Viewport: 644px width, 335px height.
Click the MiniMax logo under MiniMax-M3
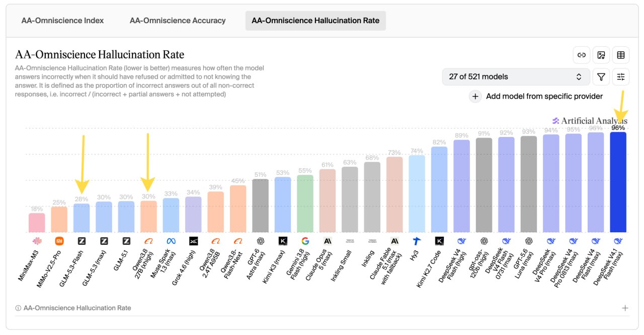[x=37, y=241]
